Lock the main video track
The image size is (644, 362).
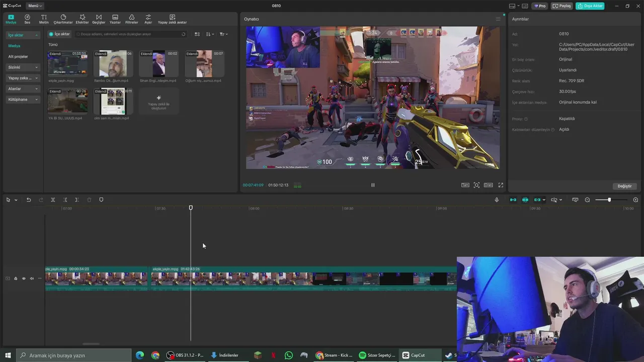[16, 279]
